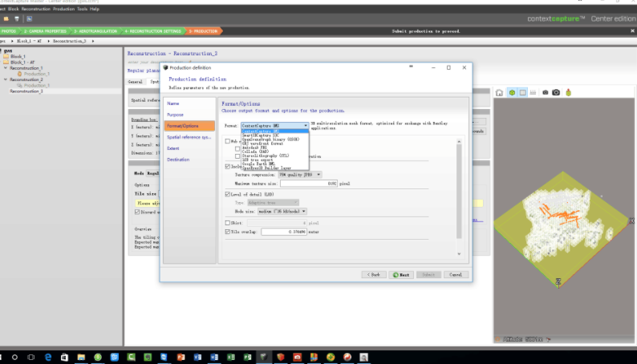This screenshot has width=637, height=364.
Task: Click the Task View taskbar icon
Action: point(30,357)
